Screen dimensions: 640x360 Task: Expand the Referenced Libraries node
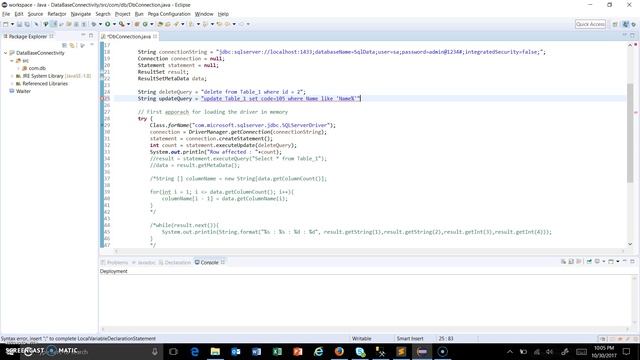12,84
